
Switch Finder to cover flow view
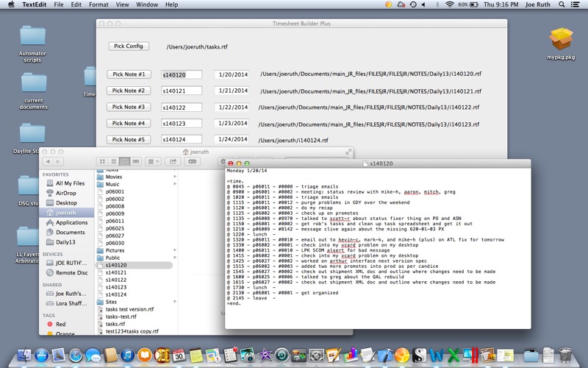click(136, 161)
